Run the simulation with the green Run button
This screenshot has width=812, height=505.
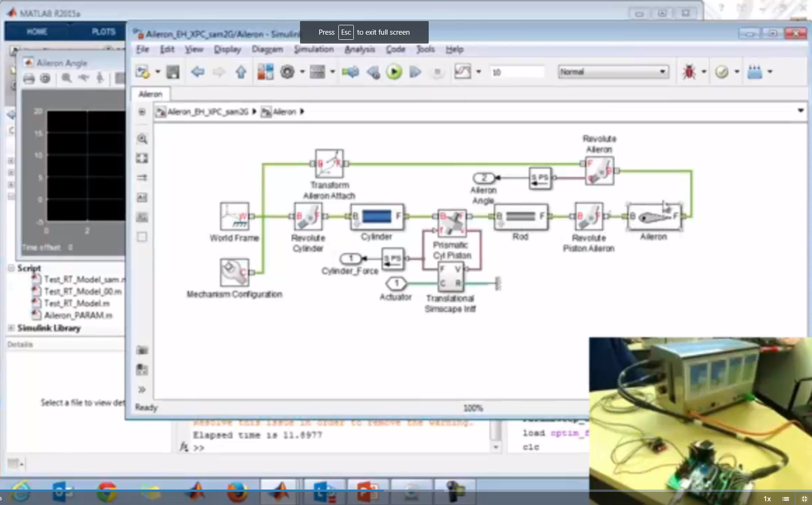point(394,72)
